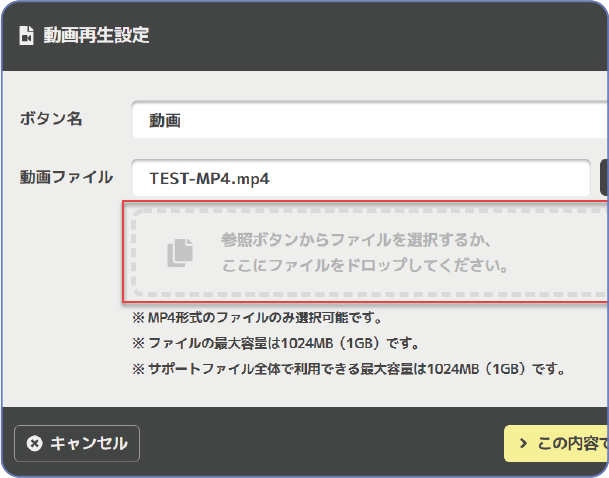Image resolution: width=609 pixels, height=478 pixels.
Task: Click the empty area of the dark header bar
Action: coord(380,36)
